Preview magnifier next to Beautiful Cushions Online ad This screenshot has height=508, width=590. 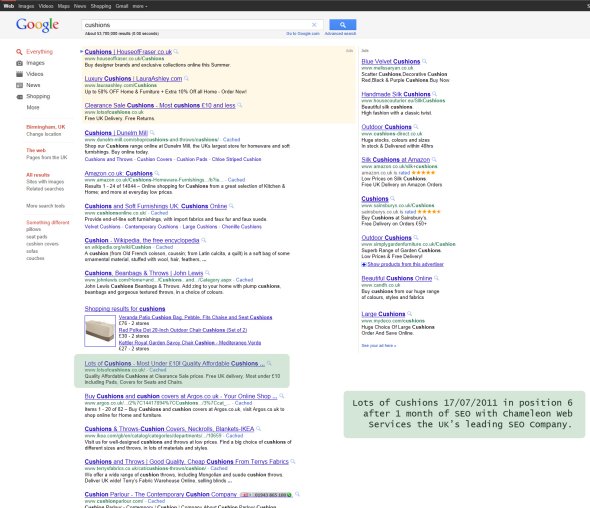point(436,278)
